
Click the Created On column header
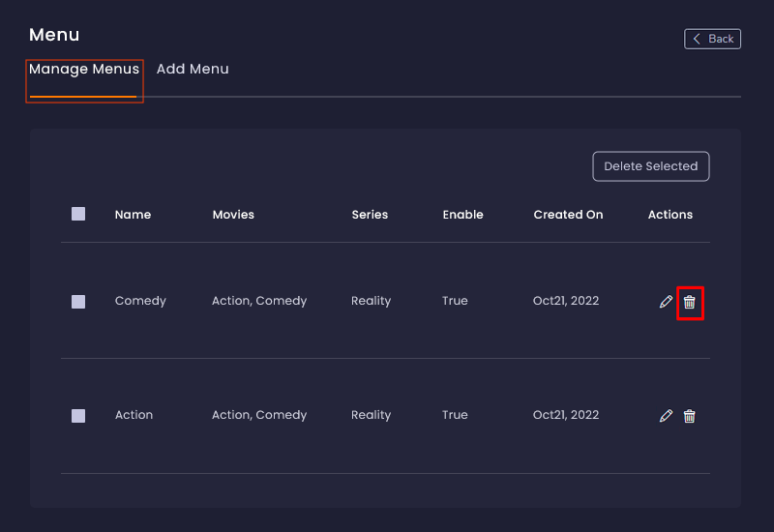pos(568,215)
